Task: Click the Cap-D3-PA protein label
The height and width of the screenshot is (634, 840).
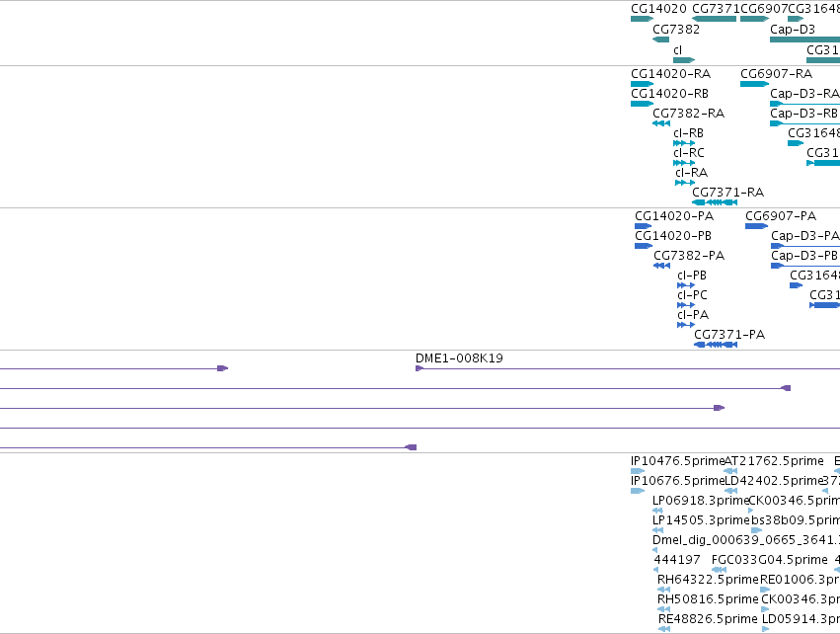Action: 805,236
